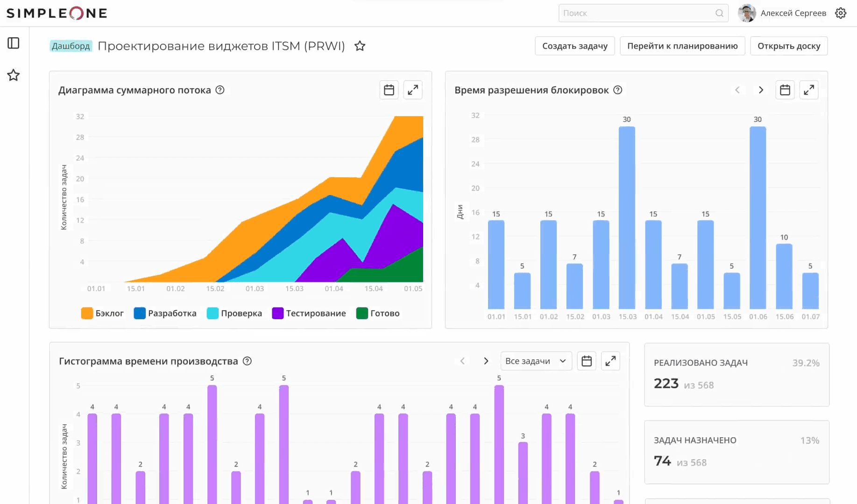
Task: Click the 39.2% value
Action: [806, 363]
